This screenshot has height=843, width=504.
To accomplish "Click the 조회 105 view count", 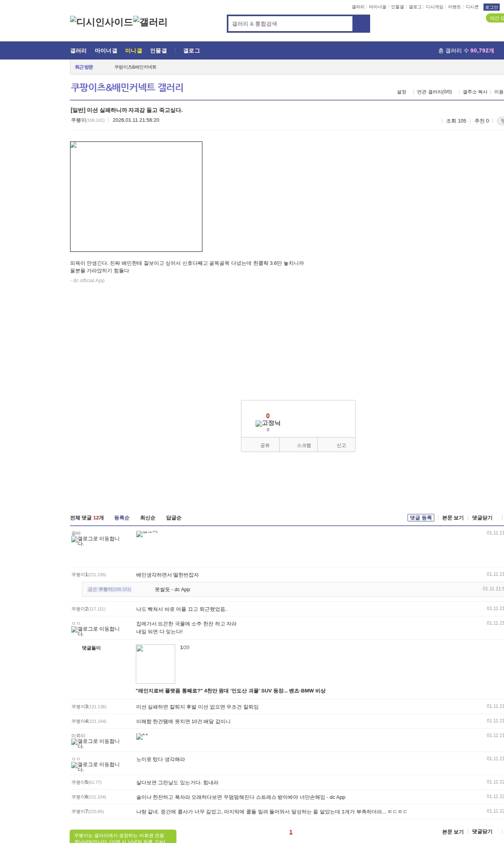I will (x=456, y=121).
